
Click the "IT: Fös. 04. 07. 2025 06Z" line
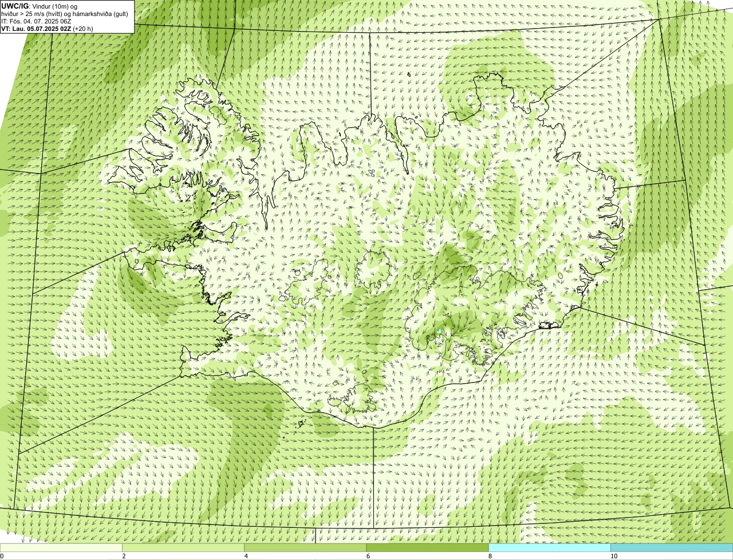pos(36,21)
